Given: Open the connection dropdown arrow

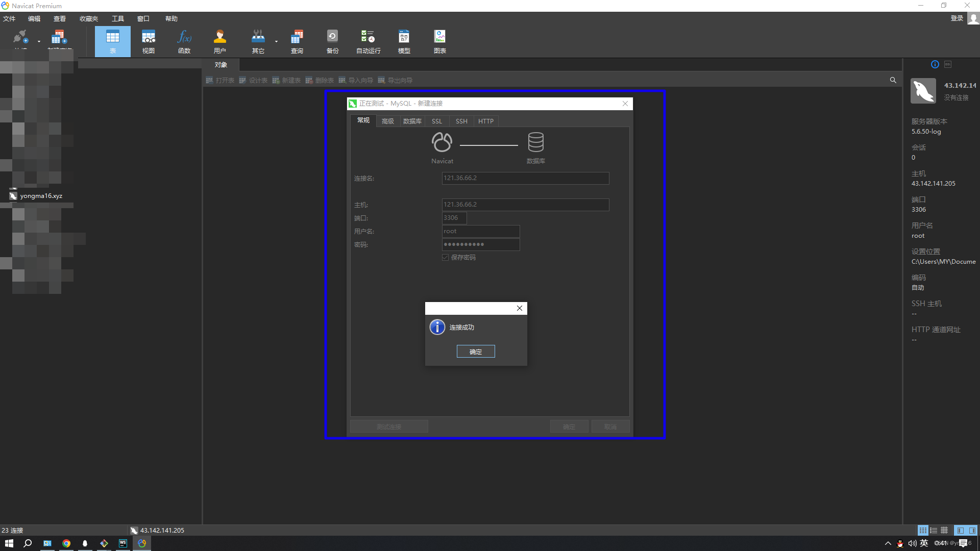Looking at the screenshot, I should coord(39,42).
